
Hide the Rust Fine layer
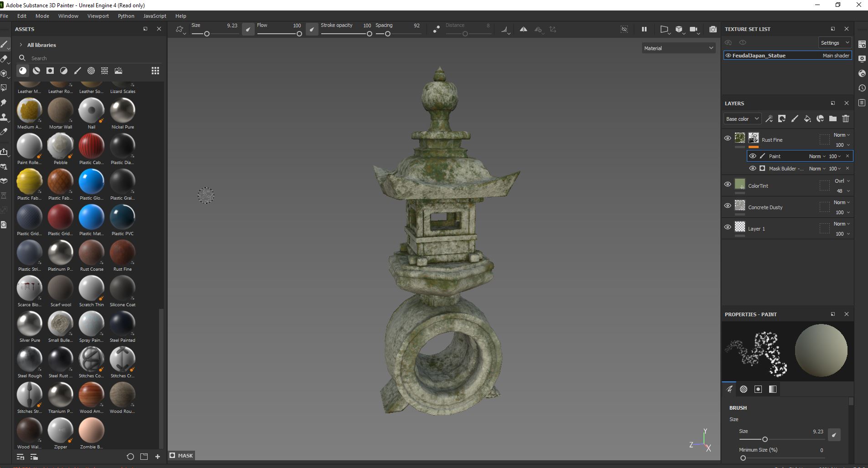click(728, 139)
